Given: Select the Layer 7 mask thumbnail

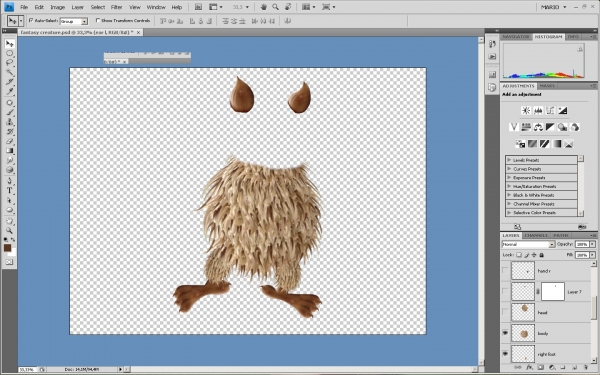Looking at the screenshot, I should 553,292.
